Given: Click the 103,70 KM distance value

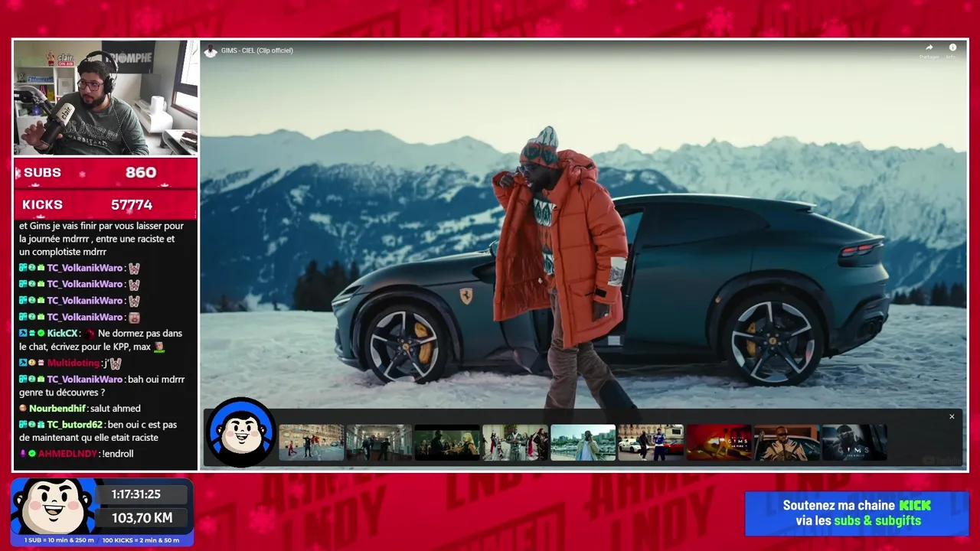Looking at the screenshot, I should [x=142, y=518].
